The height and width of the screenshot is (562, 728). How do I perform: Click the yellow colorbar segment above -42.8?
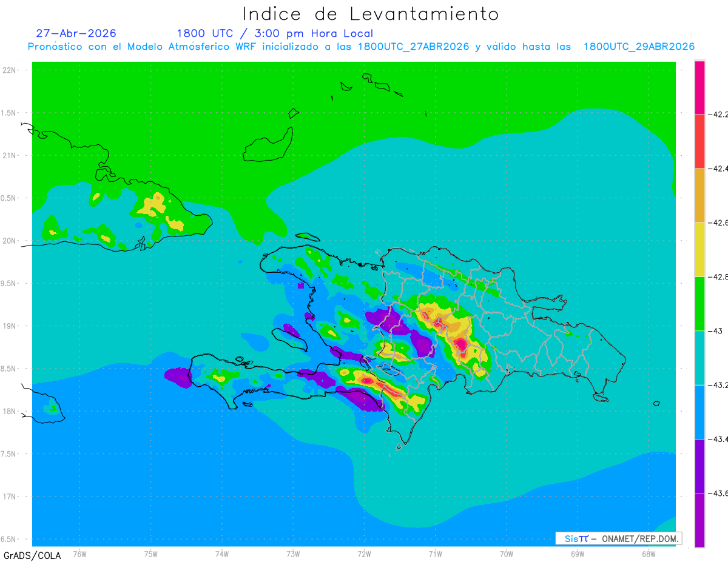pos(699,249)
